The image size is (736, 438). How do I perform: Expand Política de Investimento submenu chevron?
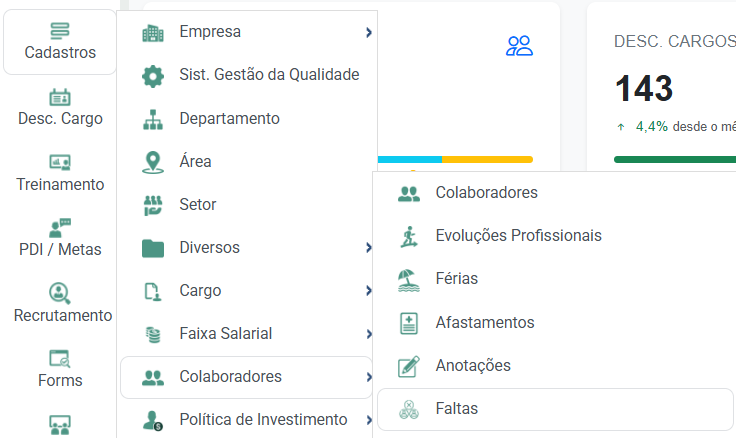tap(369, 420)
